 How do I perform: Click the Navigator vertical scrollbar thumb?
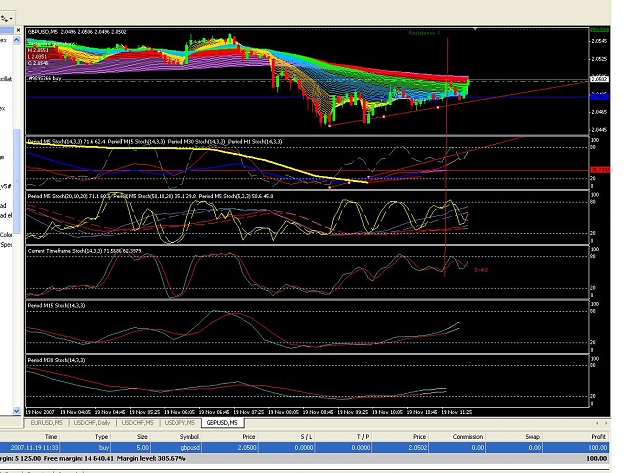click(17, 181)
